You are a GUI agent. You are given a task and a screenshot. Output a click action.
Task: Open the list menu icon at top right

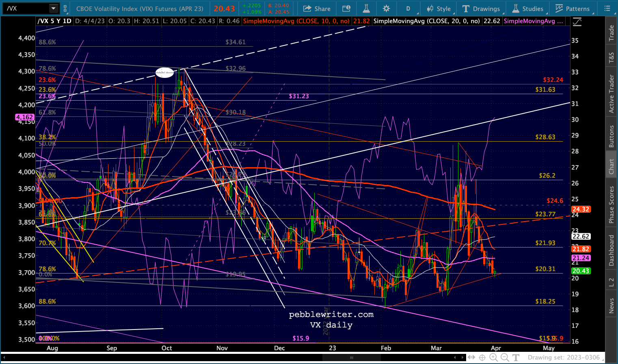pos(607,9)
